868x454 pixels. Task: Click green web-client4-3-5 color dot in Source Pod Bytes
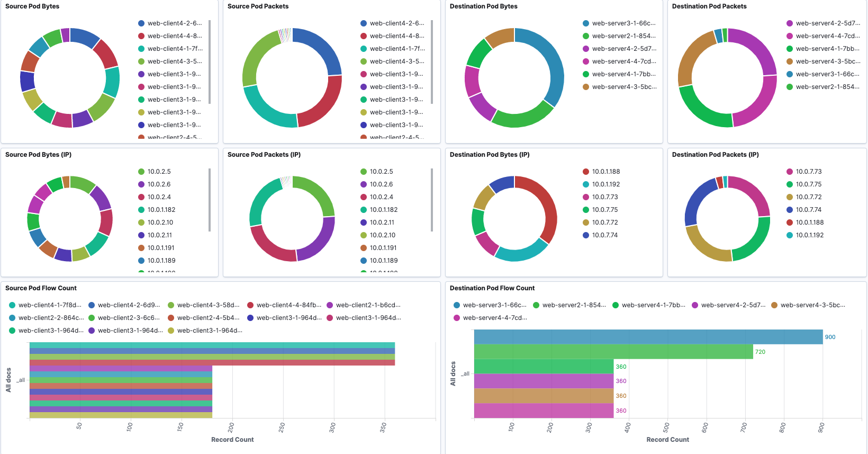(141, 61)
